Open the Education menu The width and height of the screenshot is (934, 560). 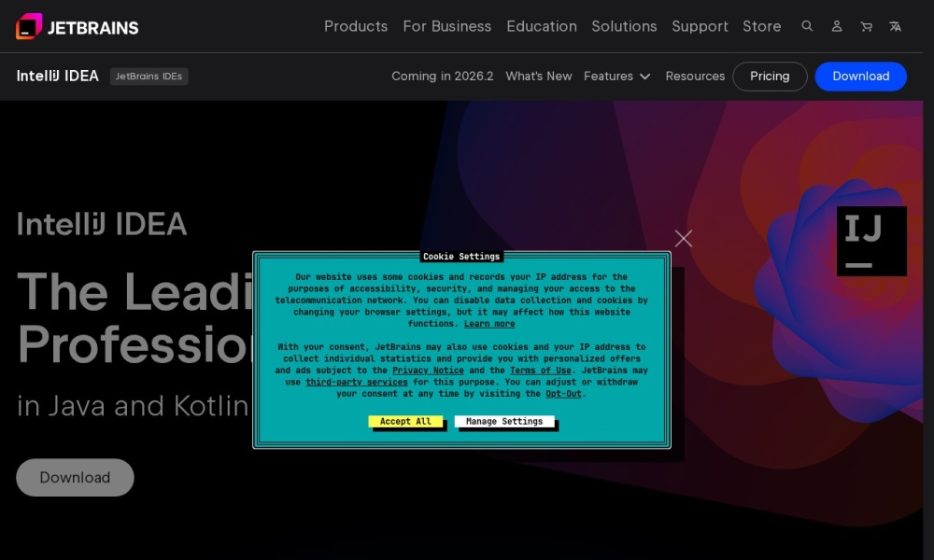point(542,26)
